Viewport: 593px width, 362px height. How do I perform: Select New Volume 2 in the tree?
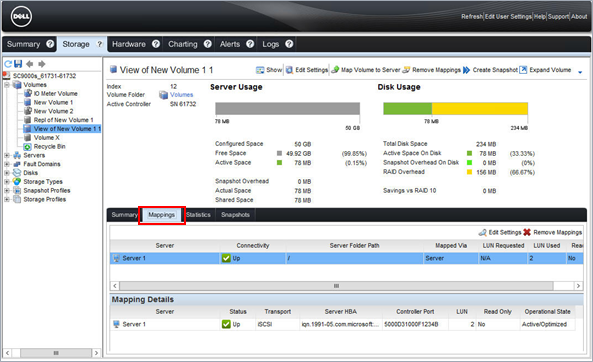click(53, 111)
